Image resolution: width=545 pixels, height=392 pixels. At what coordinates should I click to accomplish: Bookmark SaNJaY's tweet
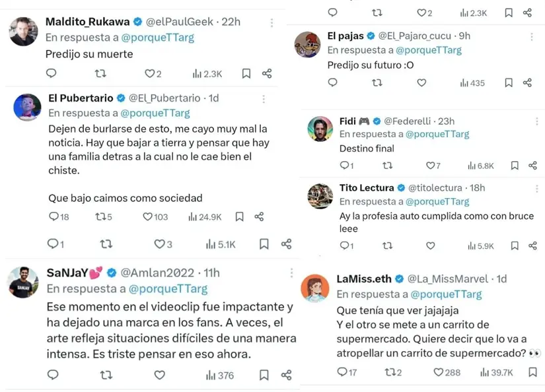point(264,375)
